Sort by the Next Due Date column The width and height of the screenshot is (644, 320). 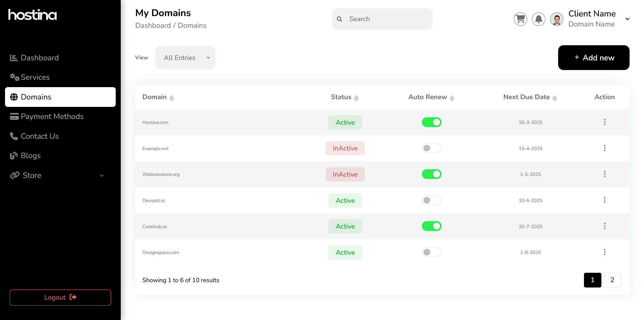coord(554,98)
